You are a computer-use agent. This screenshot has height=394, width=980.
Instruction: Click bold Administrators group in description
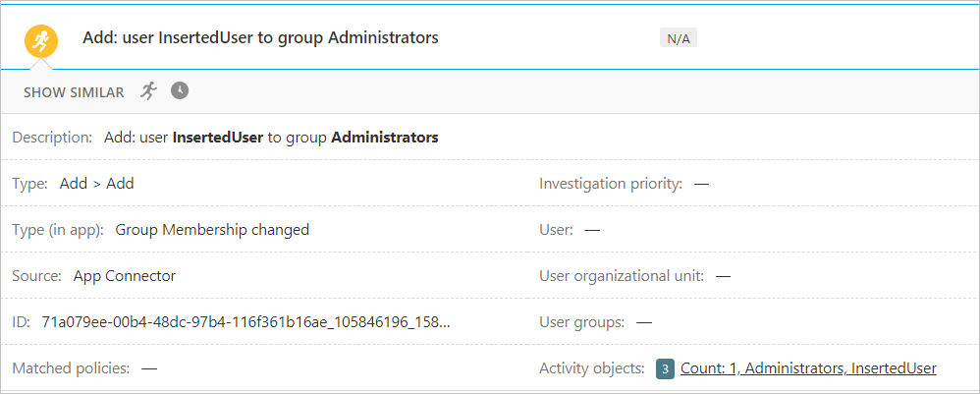tap(384, 138)
